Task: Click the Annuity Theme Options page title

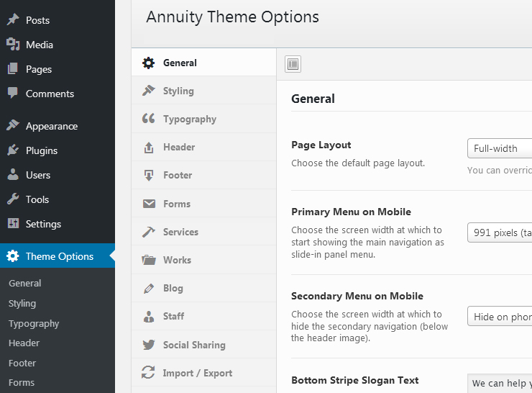Action: coord(232,17)
